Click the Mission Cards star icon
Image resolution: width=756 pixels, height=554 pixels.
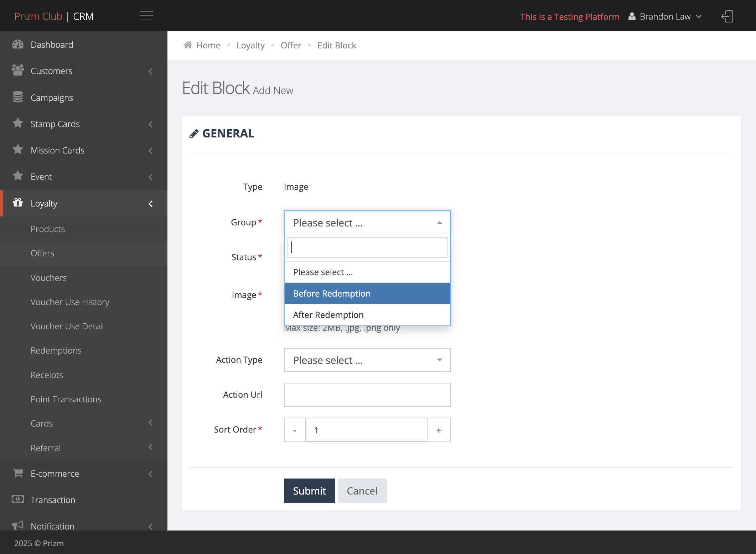18,150
